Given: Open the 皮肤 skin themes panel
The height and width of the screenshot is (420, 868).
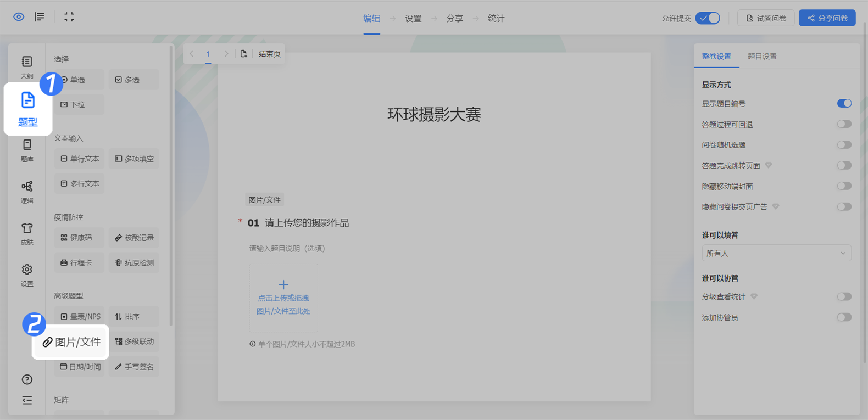Looking at the screenshot, I should 27,233.
